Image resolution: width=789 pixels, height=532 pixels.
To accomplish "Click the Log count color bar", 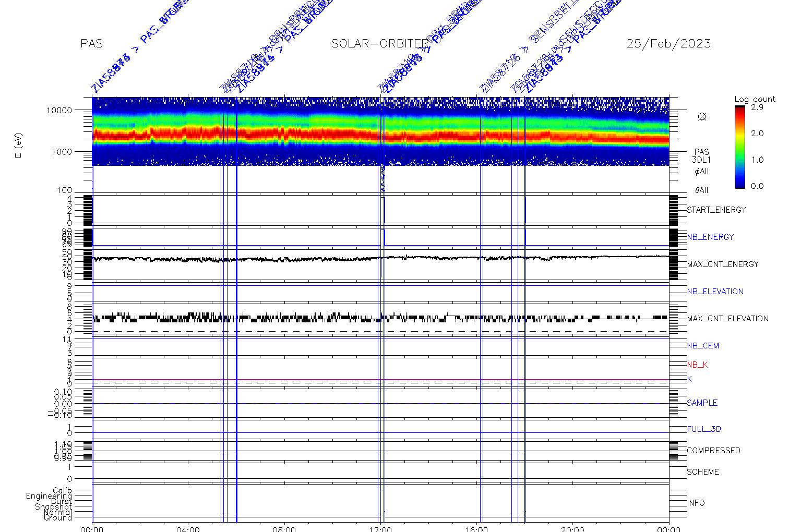I will tap(739, 147).
